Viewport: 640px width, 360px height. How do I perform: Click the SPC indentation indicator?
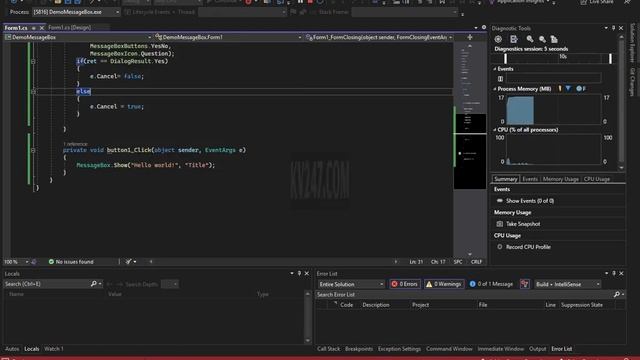click(x=458, y=262)
